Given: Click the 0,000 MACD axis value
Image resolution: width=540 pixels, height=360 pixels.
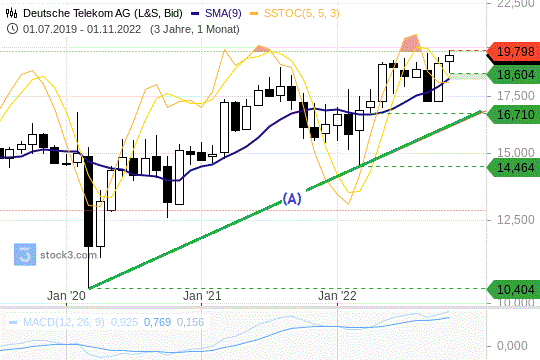Looking at the screenshot, I should click(x=512, y=346).
